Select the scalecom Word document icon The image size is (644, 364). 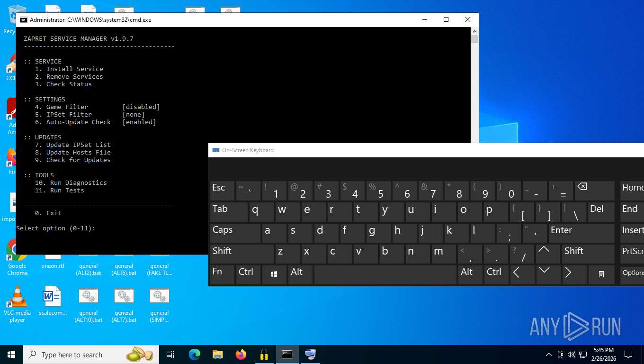[53, 301]
